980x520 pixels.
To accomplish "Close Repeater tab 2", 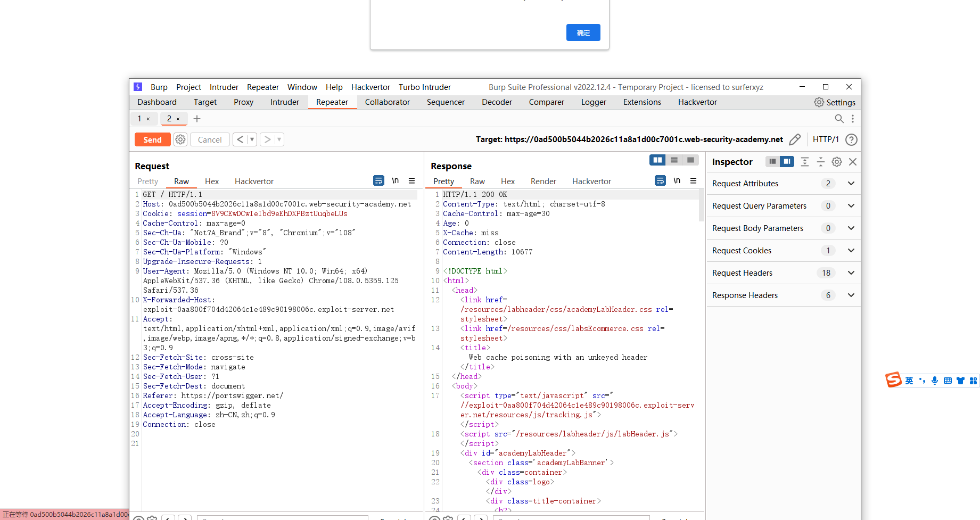I will pyautogui.click(x=178, y=119).
